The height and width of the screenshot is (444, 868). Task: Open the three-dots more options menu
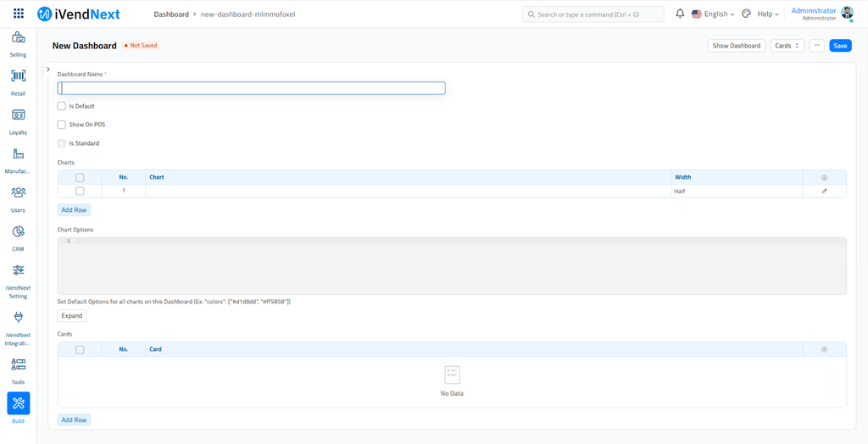[x=816, y=46]
